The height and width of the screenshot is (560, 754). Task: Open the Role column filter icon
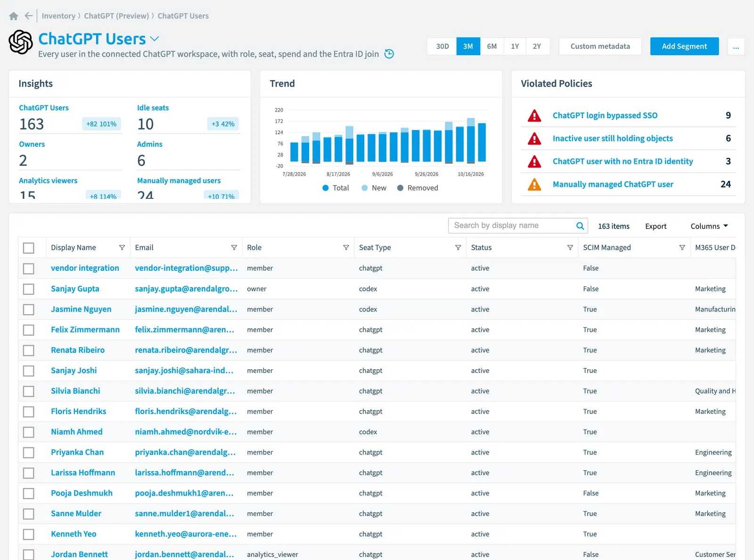(x=346, y=248)
